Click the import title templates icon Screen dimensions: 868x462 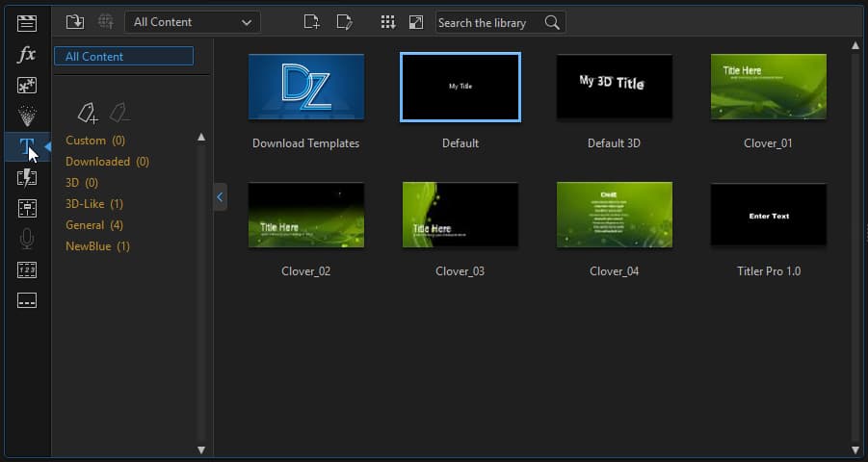[x=75, y=22]
